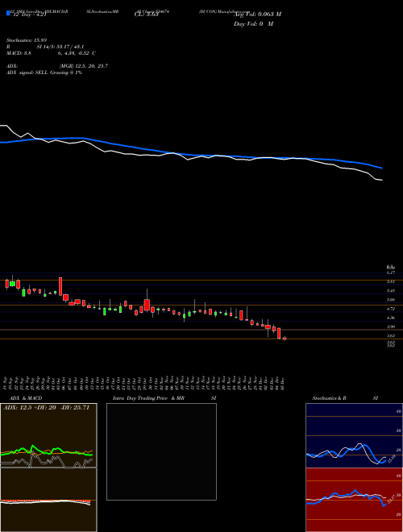Select the 'Avg Vol: 0.063 M' text
403x532 pixels.
(257, 15)
